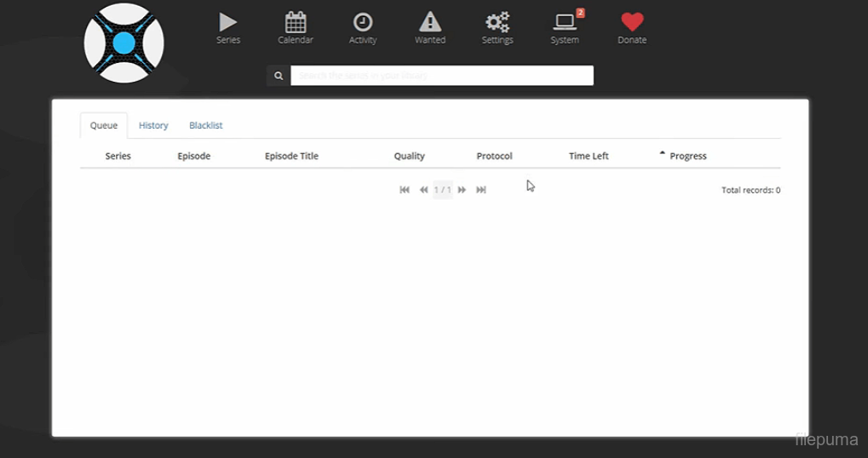Go to next page of queue
This screenshot has width=868, height=458.
point(462,190)
